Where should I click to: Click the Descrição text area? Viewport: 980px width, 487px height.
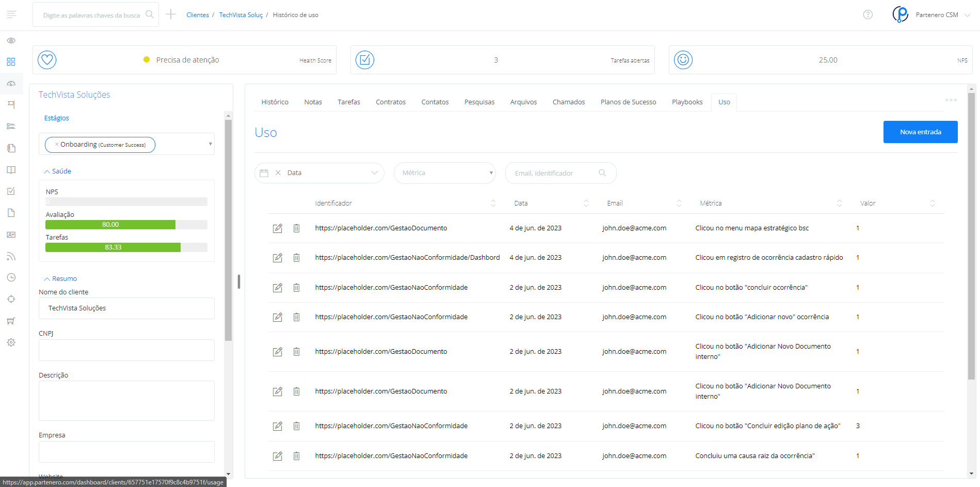point(126,401)
